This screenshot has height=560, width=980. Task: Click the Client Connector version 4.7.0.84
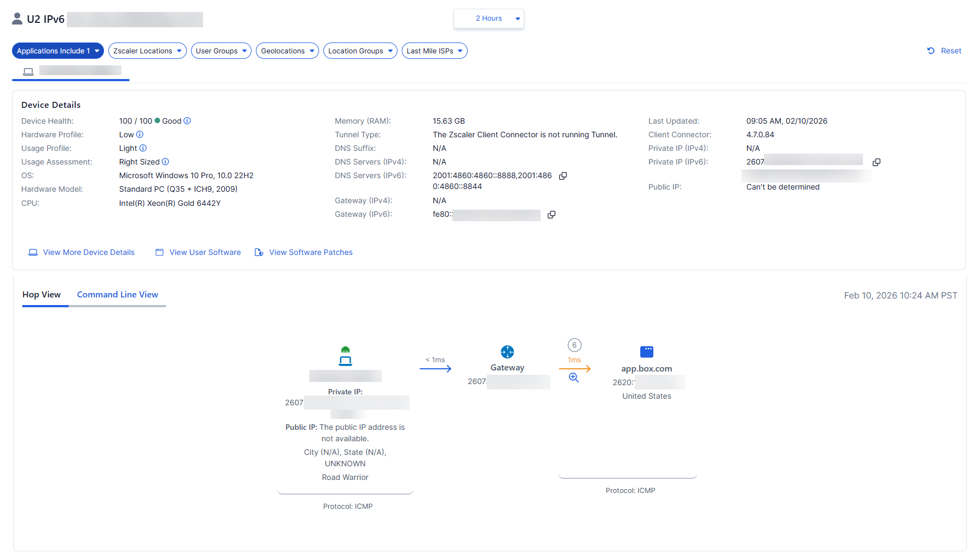[760, 135]
